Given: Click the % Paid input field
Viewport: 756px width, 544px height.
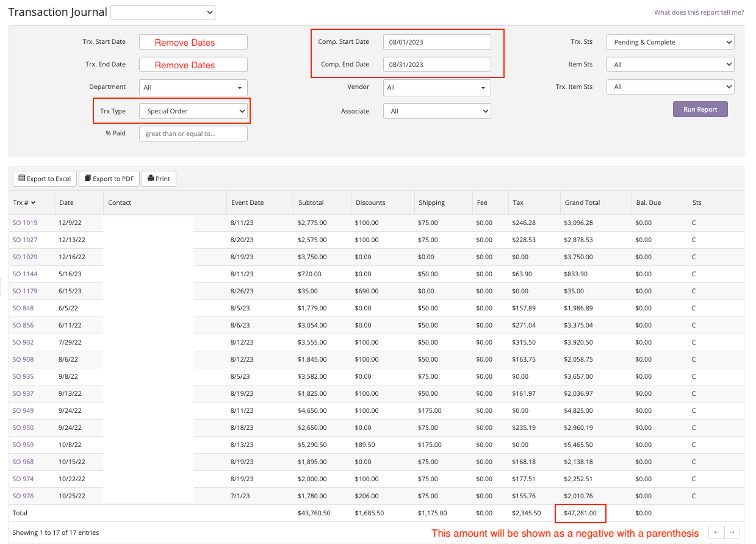Looking at the screenshot, I should [x=193, y=134].
